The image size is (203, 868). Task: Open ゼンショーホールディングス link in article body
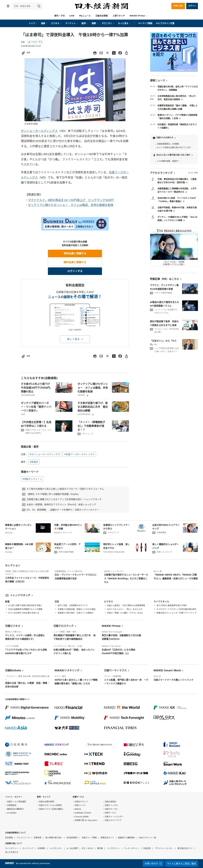click(39, 131)
